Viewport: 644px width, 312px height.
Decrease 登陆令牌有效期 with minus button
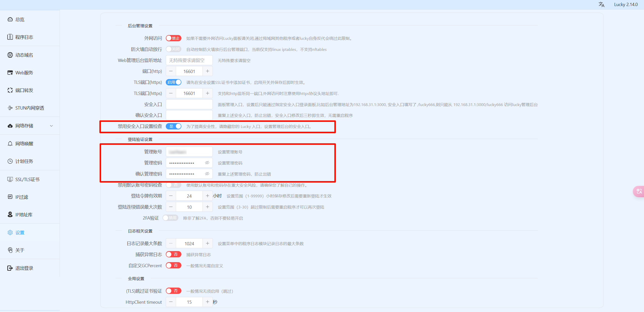click(171, 196)
